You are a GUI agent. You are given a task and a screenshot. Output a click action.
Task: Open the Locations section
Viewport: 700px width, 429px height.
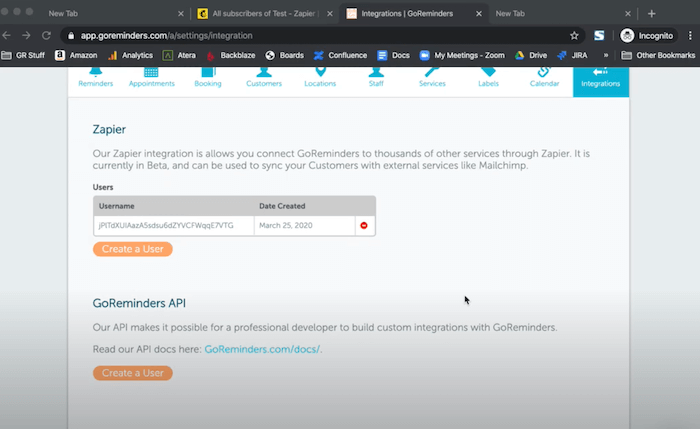click(320, 79)
